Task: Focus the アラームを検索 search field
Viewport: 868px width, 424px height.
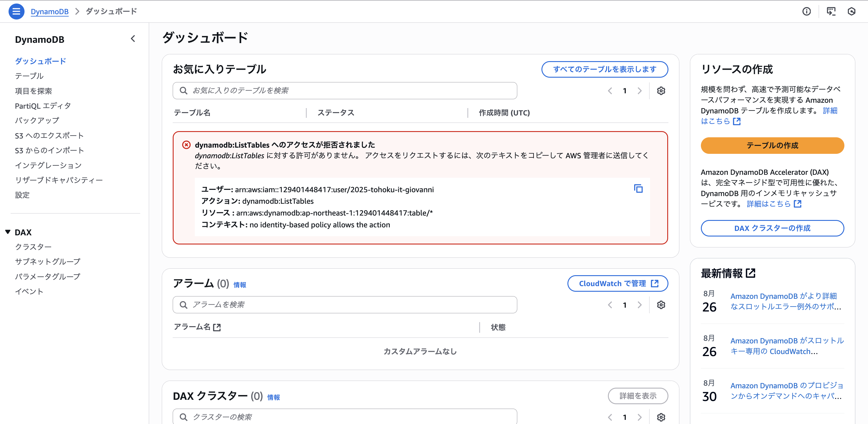Action: pos(345,305)
